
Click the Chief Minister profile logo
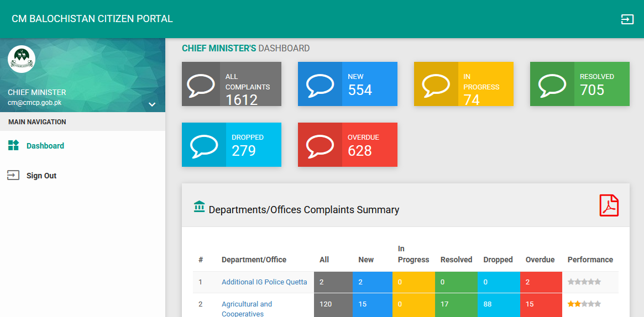(x=22, y=59)
